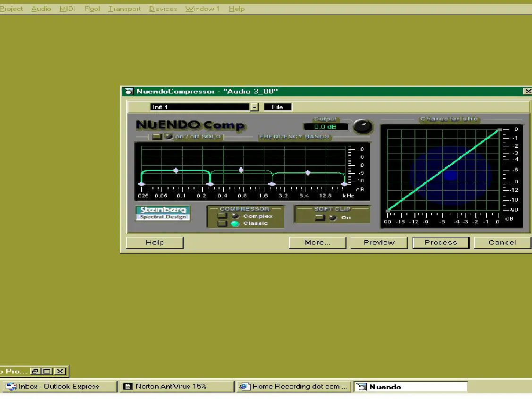Click the Nuendo taskbar button
The image size is (532, 399).
tap(411, 387)
